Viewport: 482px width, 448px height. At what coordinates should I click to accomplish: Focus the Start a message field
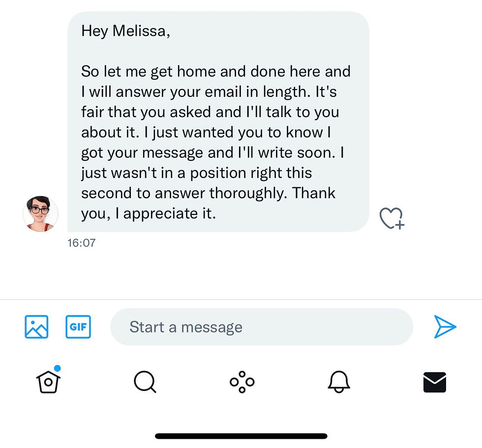click(262, 327)
